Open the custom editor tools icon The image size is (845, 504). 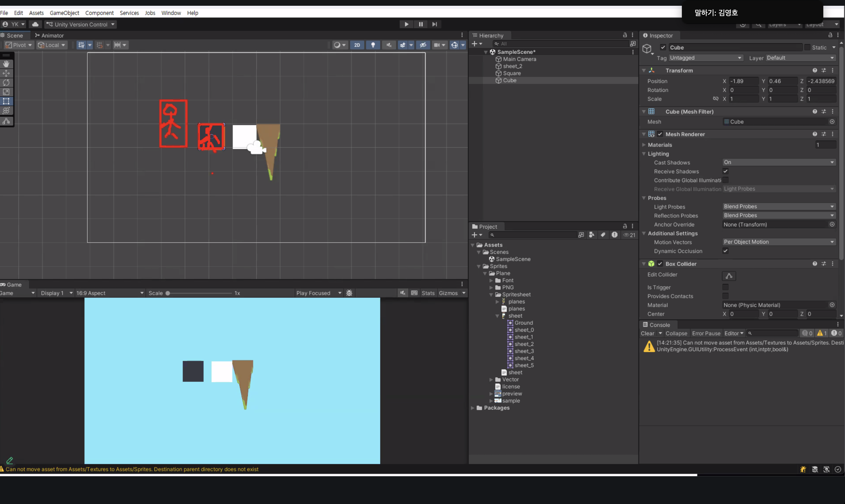coord(6,121)
